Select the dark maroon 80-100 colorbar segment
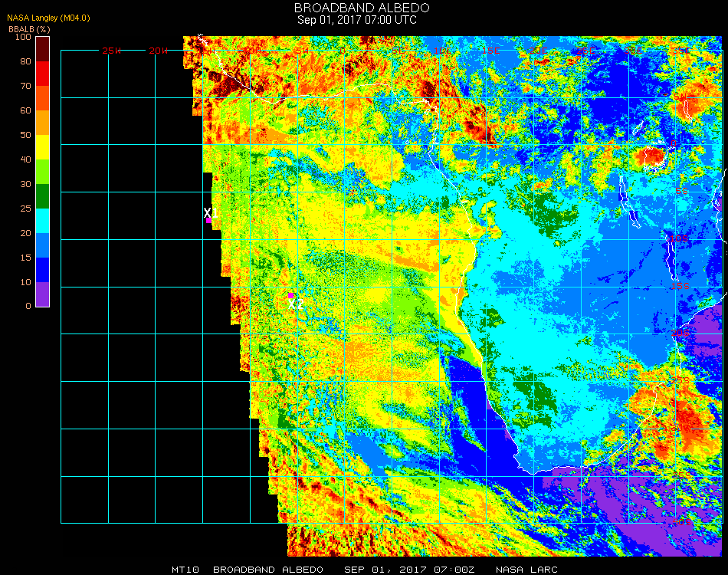Image resolution: width=728 pixels, height=575 pixels. point(43,49)
